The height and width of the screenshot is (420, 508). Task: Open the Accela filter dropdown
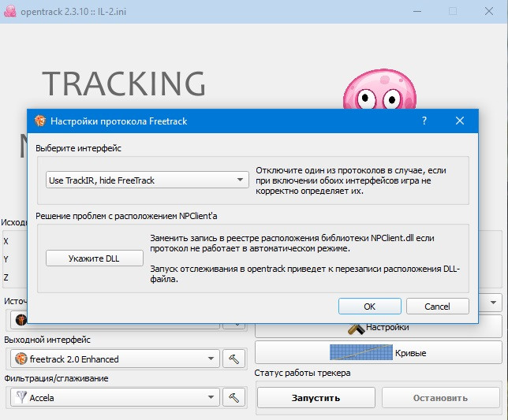(x=115, y=397)
